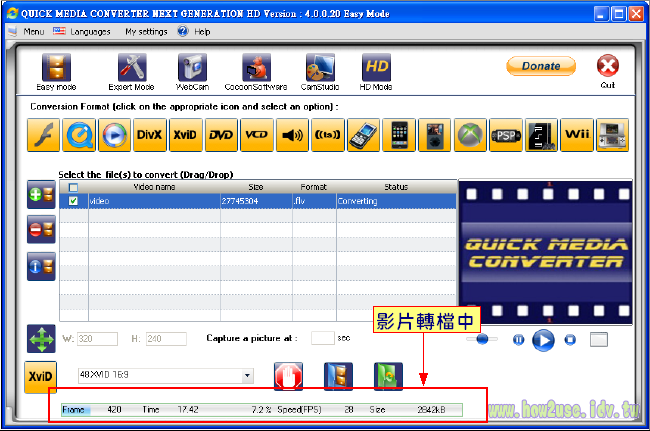
Task: Choose the QuickTime conversion format
Action: [80, 134]
